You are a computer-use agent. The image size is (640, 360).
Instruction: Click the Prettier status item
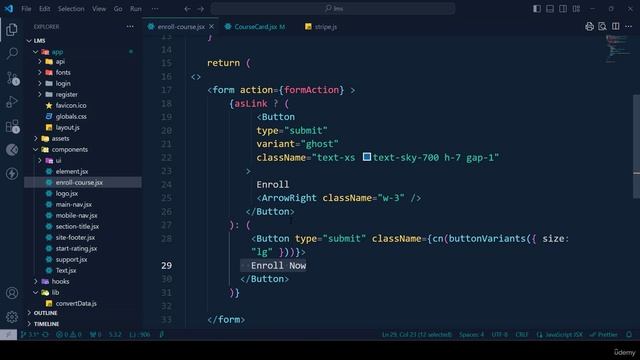click(604, 334)
